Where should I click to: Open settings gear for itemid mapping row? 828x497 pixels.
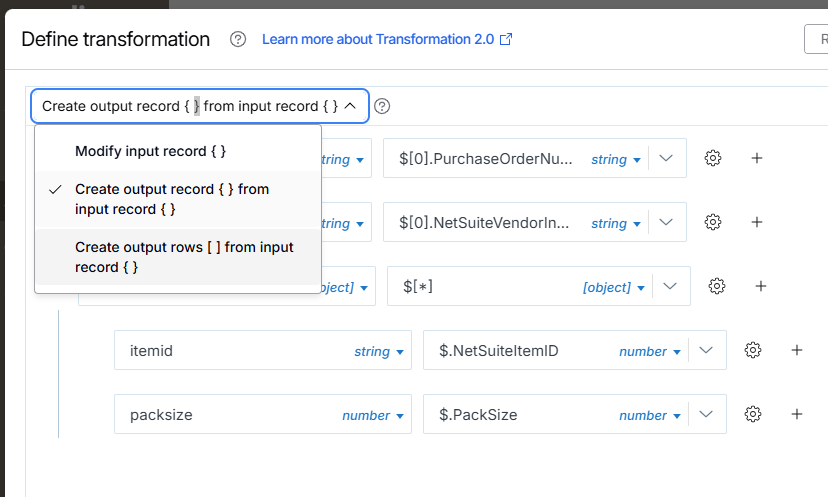point(753,350)
